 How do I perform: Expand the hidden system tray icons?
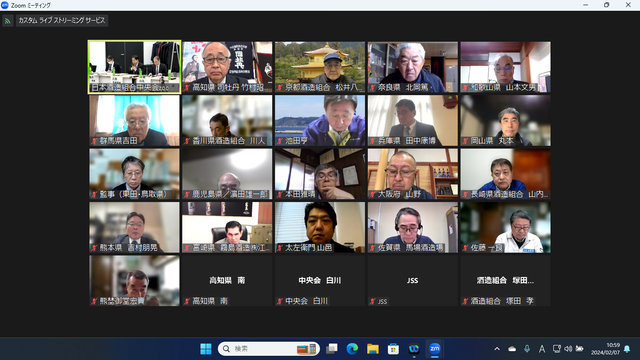coord(497,349)
